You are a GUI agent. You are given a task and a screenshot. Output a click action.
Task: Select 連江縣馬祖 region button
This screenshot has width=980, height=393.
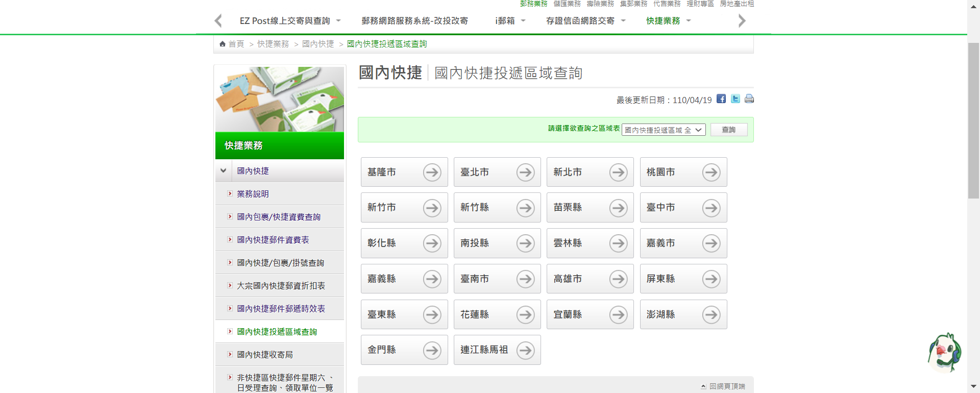[497, 350]
